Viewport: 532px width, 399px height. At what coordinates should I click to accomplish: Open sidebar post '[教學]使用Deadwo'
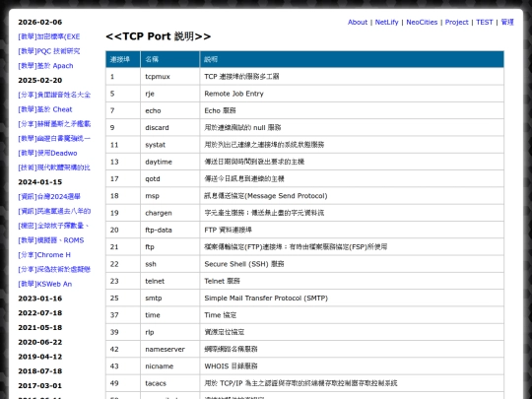[47, 153]
